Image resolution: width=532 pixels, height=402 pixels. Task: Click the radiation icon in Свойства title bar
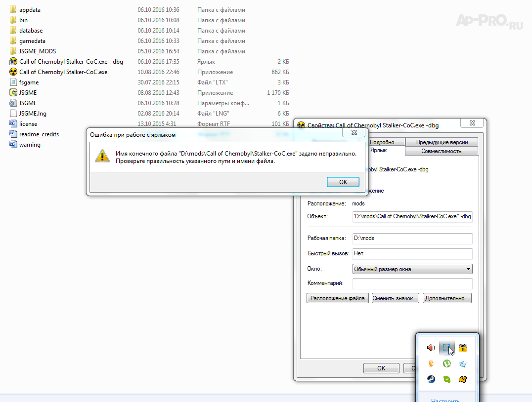pyautogui.click(x=301, y=125)
